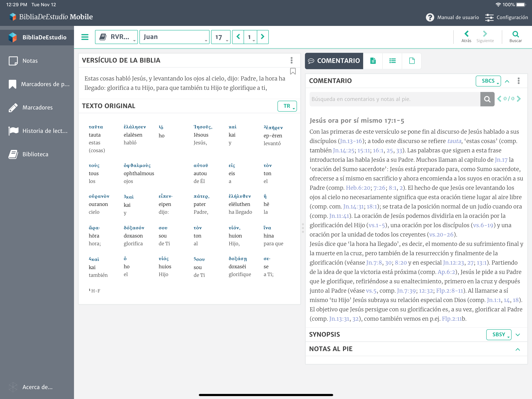Screen dimensions: 532x399
Task: Open Ap.6:2 reference link
Action: point(446,272)
